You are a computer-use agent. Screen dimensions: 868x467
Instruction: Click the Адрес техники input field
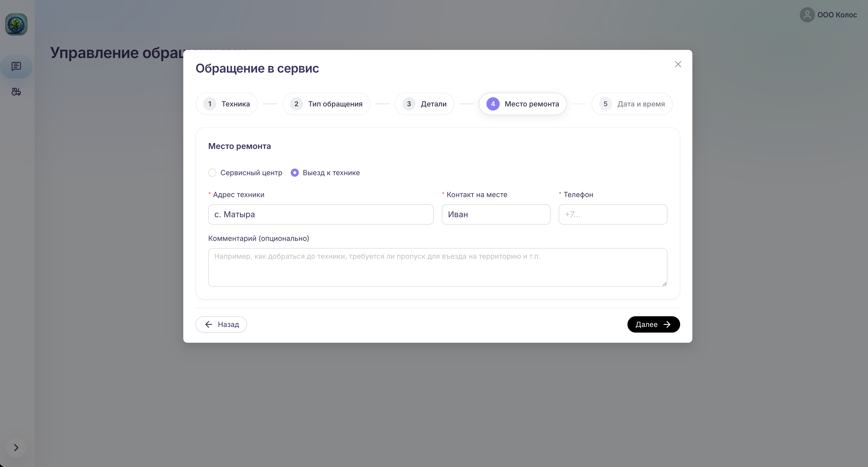pos(320,214)
